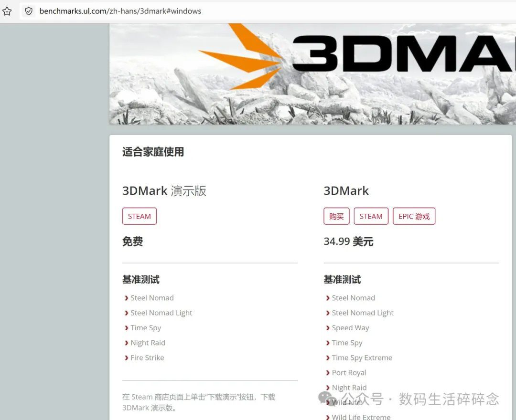Click the bookmark star icon
This screenshot has width=516, height=420.
click(x=7, y=10)
